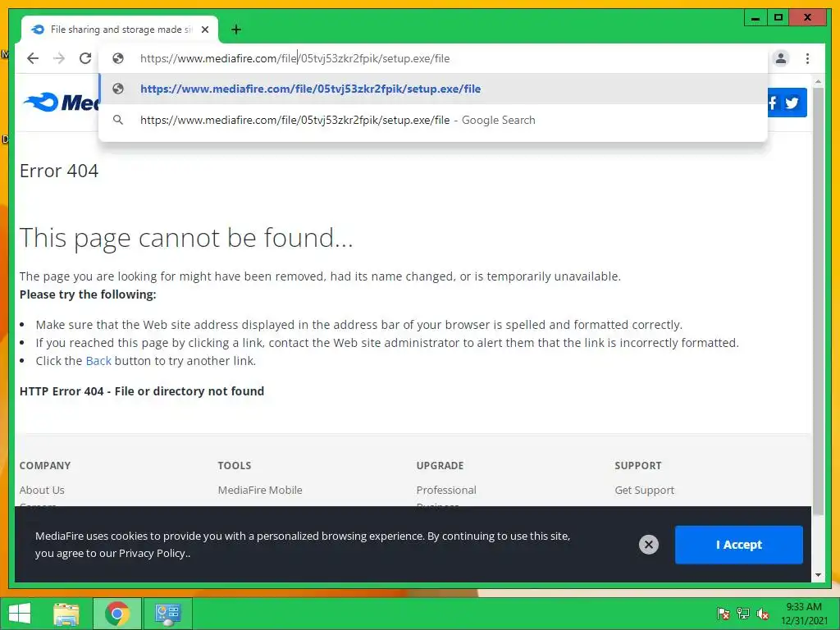Open a new tab with the plus button
Screen dimensions: 840x630
(x=236, y=30)
